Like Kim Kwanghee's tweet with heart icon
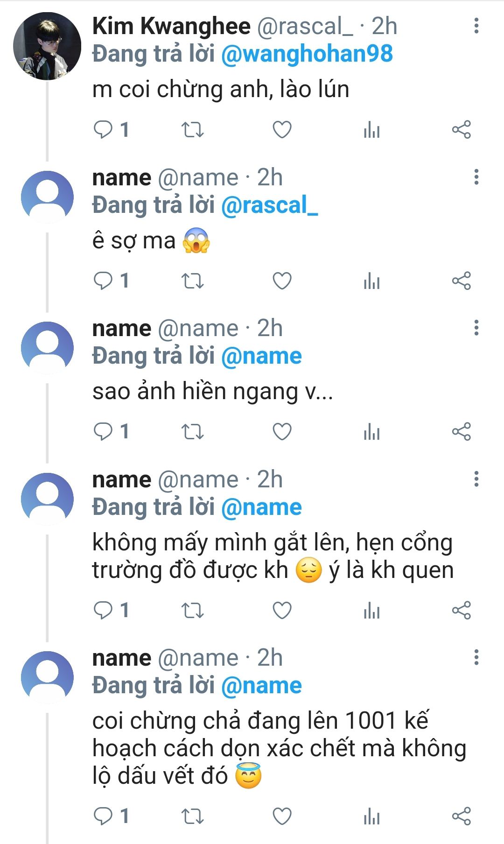The width and height of the screenshot is (504, 844). point(282,129)
